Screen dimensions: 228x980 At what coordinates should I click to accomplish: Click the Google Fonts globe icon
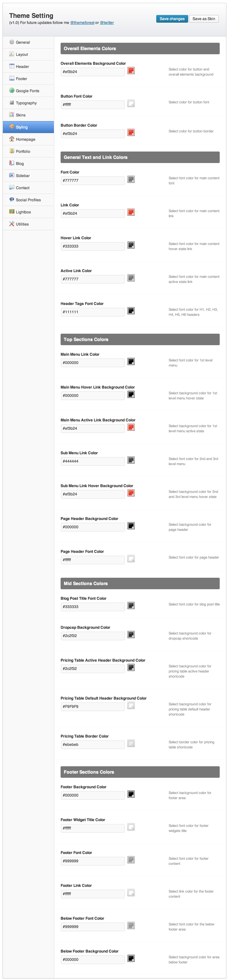tap(12, 91)
